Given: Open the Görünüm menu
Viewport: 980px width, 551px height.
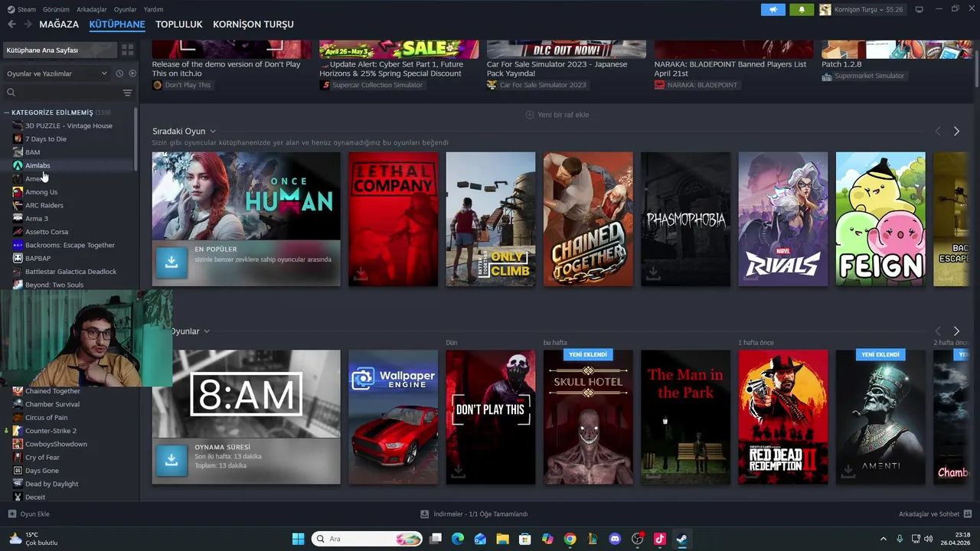Looking at the screenshot, I should click(56, 9).
